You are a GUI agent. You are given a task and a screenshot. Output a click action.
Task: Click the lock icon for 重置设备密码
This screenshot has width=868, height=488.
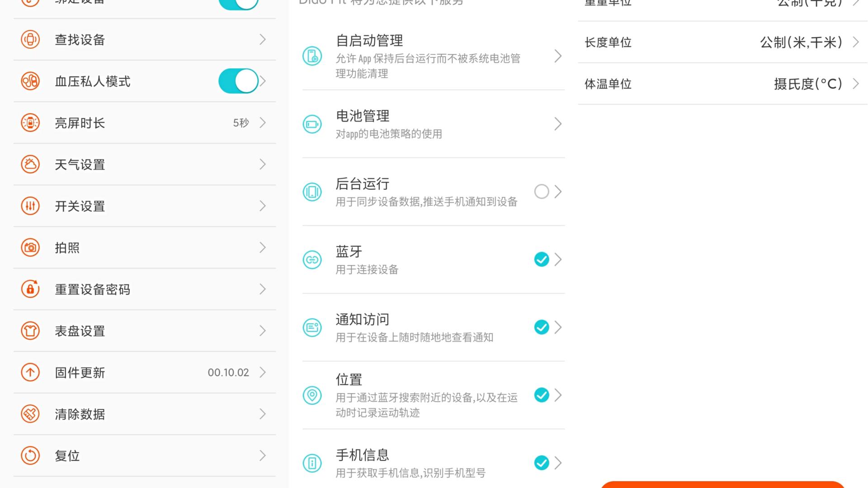[x=30, y=289]
